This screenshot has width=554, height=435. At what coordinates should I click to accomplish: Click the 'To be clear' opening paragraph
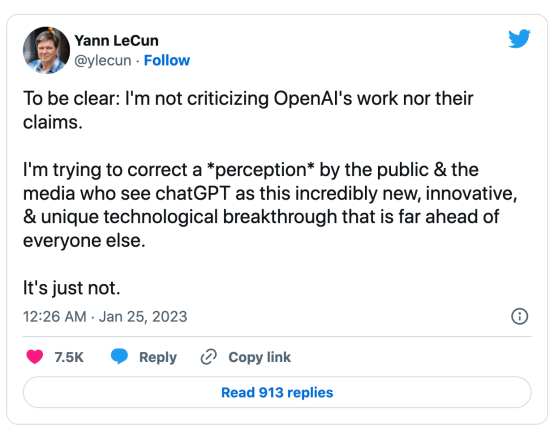point(248,110)
